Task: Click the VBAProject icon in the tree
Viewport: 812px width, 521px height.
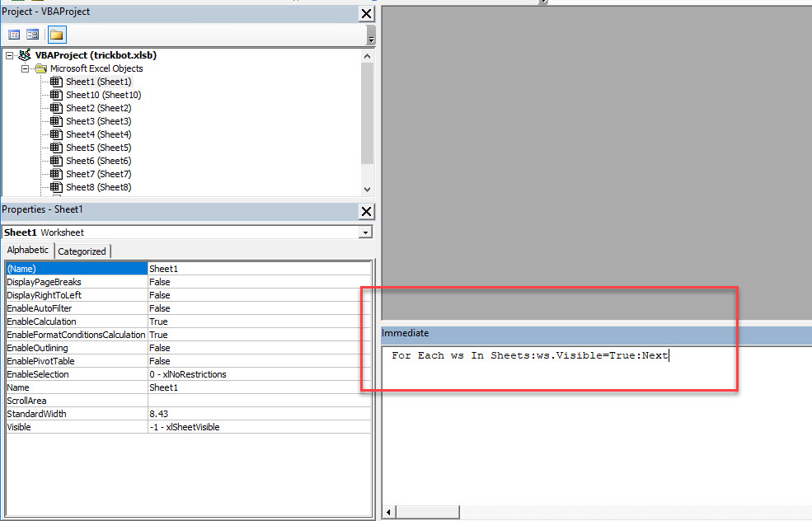Action: pos(25,55)
